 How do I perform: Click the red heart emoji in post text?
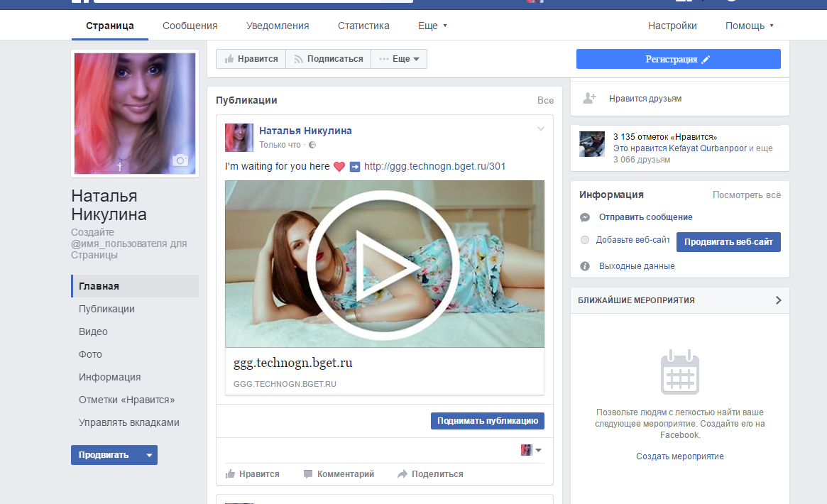[x=339, y=167]
